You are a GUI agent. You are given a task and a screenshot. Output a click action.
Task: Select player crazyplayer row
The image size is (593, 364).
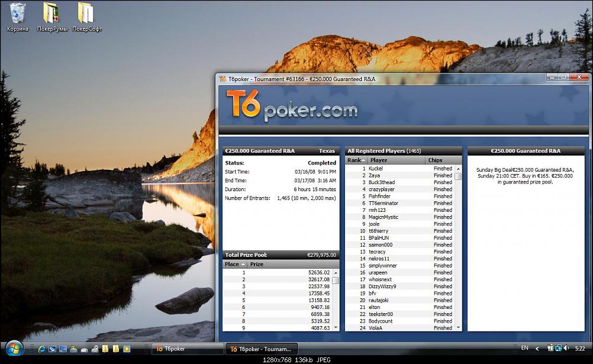tap(400, 189)
